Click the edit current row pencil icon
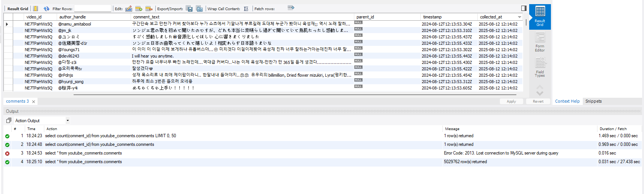The image size is (644, 194). 129,9
